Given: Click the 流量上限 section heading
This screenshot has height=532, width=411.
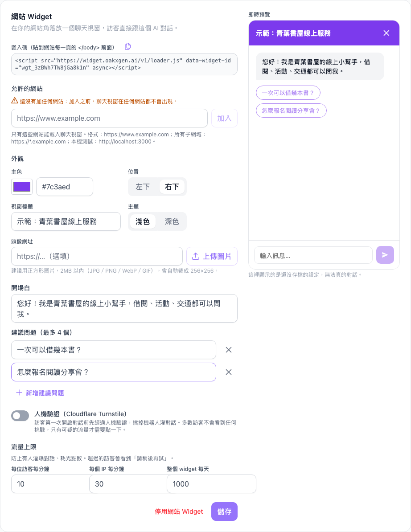Looking at the screenshot, I should [x=24, y=447].
